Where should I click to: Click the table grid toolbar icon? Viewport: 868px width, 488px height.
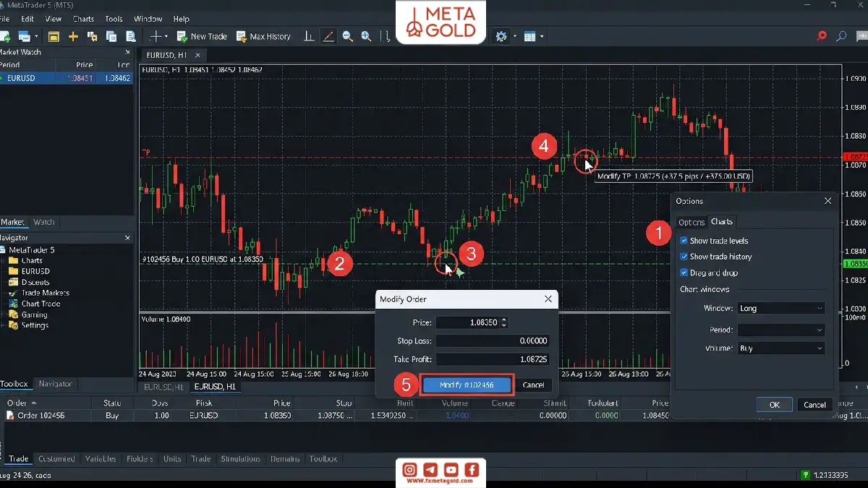coord(529,36)
